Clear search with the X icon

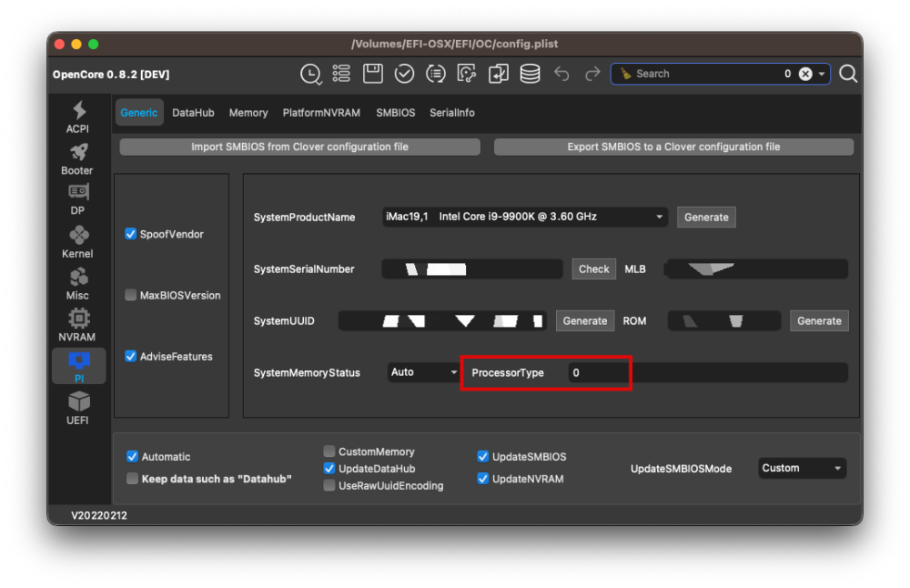(805, 74)
